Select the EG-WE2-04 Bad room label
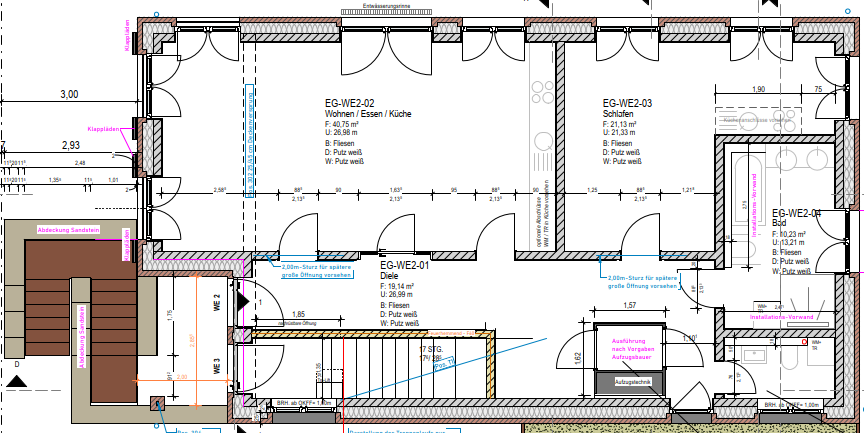 coord(795,213)
